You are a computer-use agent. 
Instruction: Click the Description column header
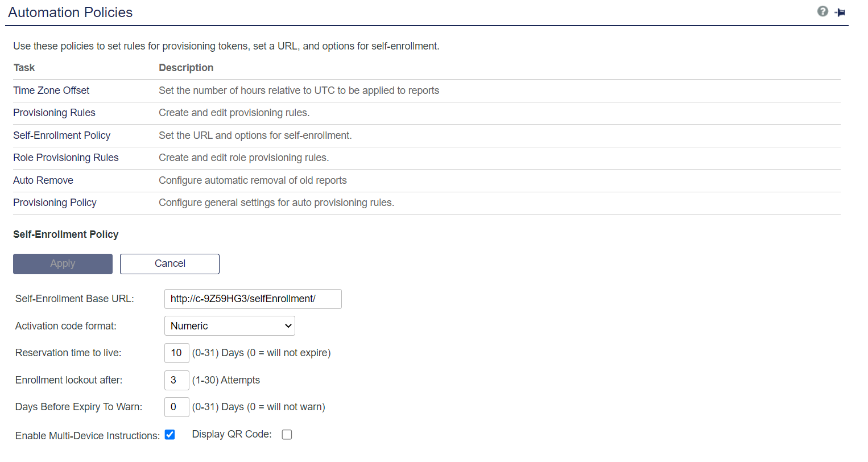(186, 68)
